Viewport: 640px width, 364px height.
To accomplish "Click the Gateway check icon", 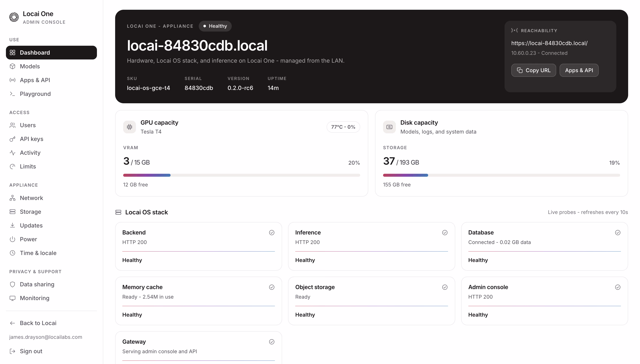I will [x=272, y=342].
